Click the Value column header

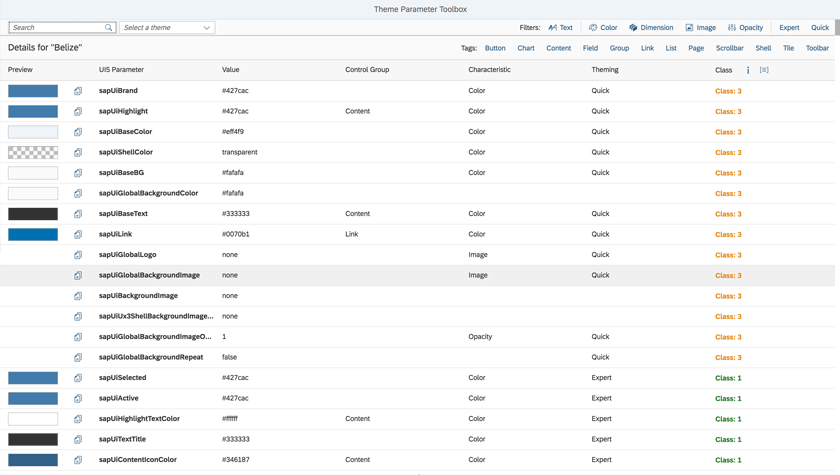(230, 70)
